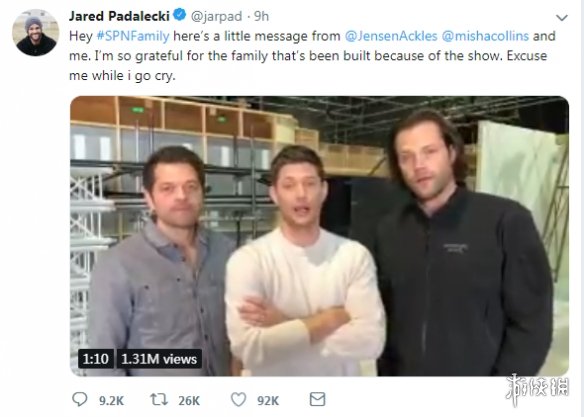Viewport: 584px width, 417px height.
Task: Click the 9h timestamp link
Action: coord(261,16)
